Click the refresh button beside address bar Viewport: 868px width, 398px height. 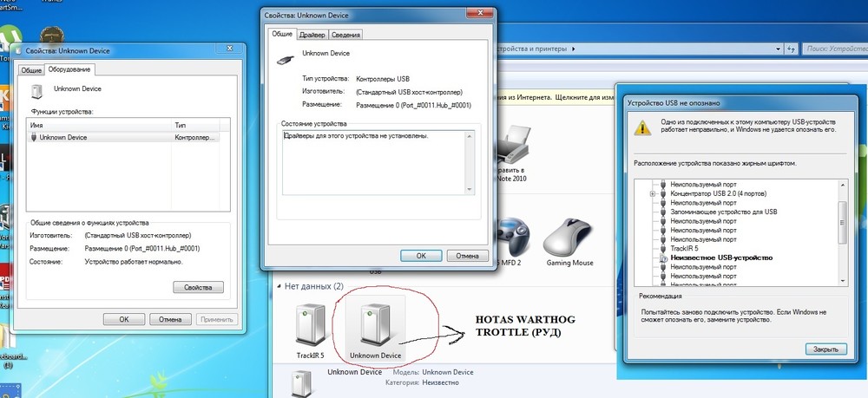tap(791, 49)
